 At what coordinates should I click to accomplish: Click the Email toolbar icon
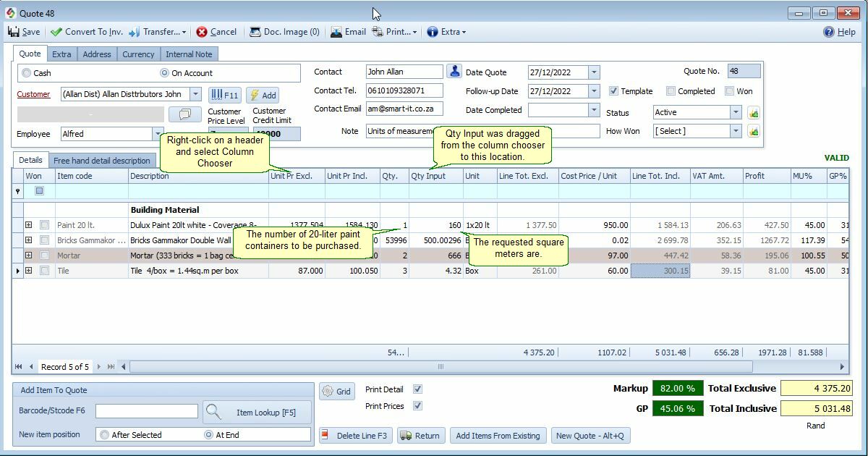[x=338, y=31]
